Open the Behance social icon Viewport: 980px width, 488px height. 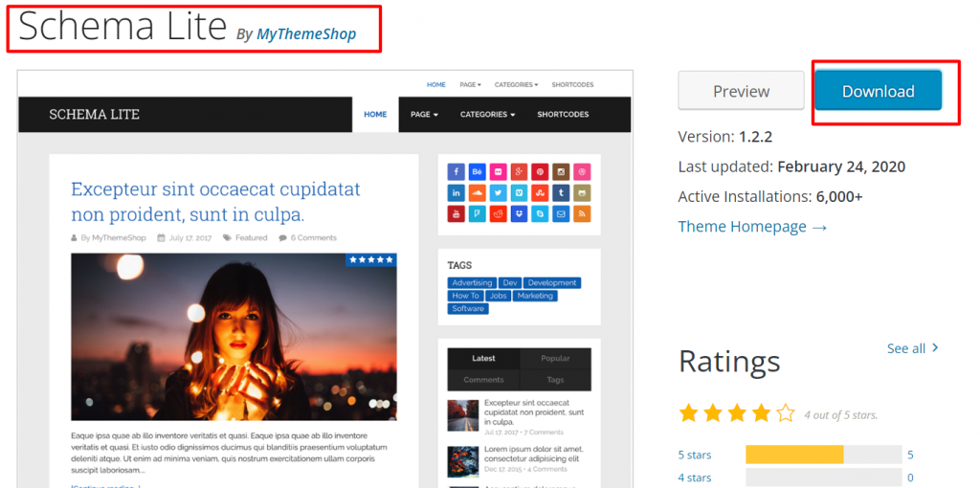point(478,172)
